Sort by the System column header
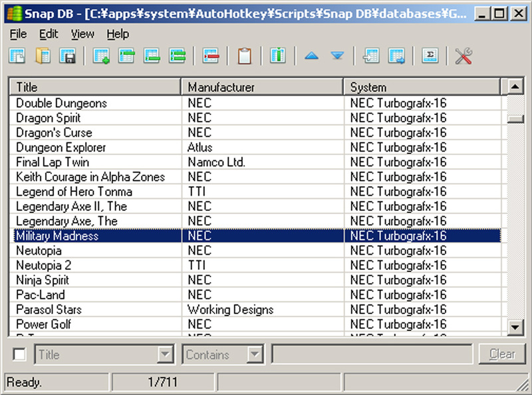Image resolution: width=532 pixels, height=395 pixels. [422, 87]
